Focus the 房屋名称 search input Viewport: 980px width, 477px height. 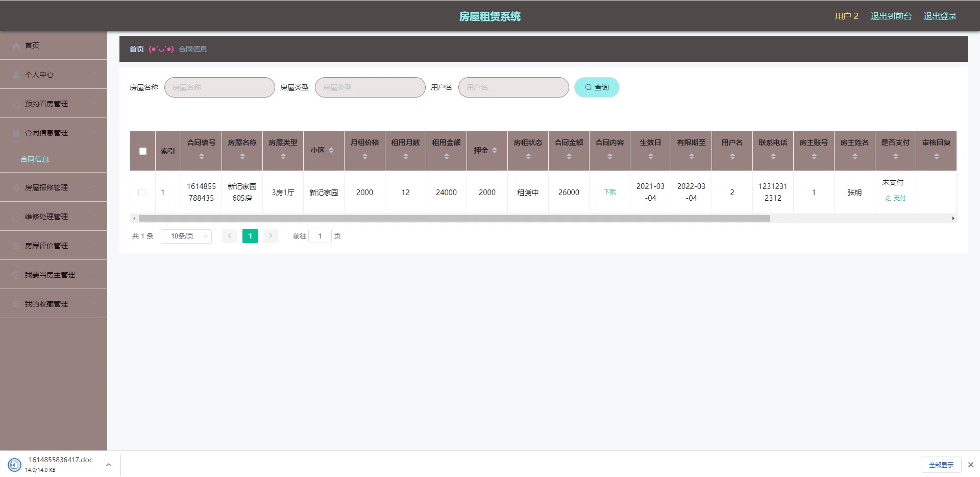point(219,87)
